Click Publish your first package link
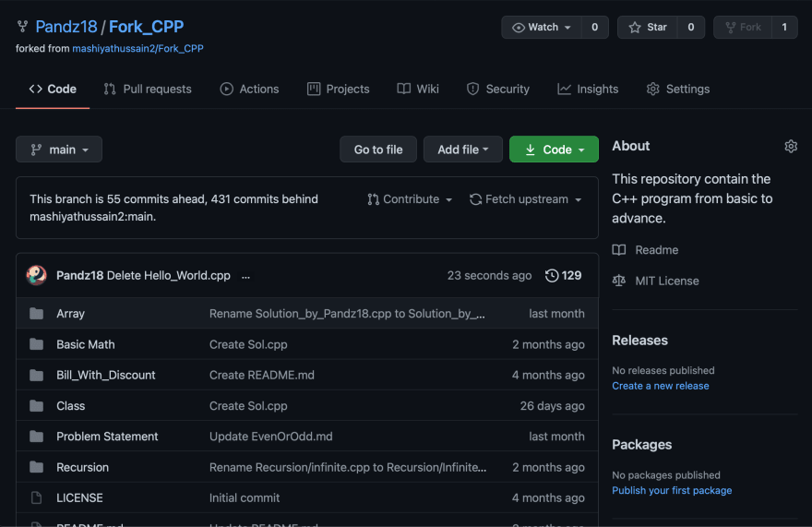The width and height of the screenshot is (812, 527). [672, 490]
